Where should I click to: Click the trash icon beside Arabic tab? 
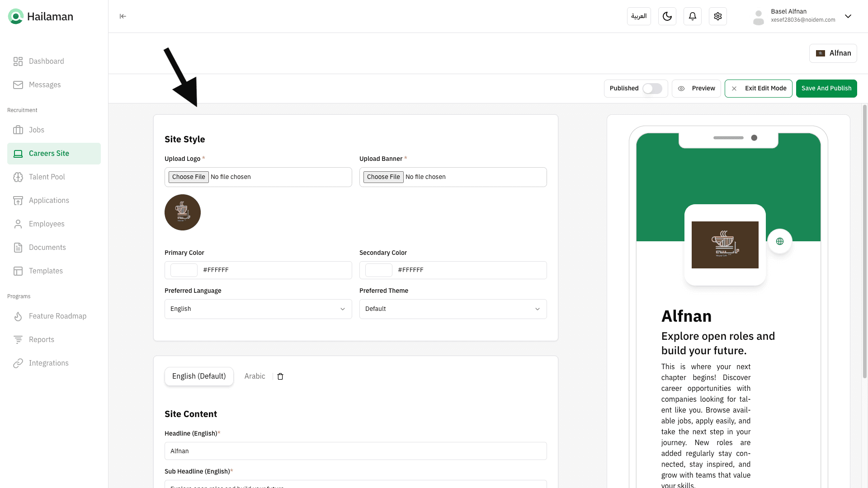280,376
